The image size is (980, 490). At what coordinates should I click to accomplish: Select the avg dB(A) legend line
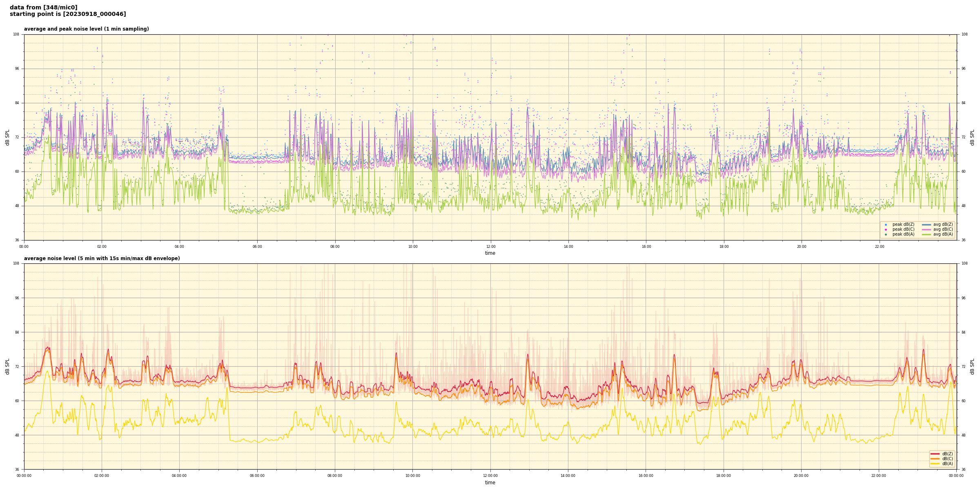click(x=926, y=234)
